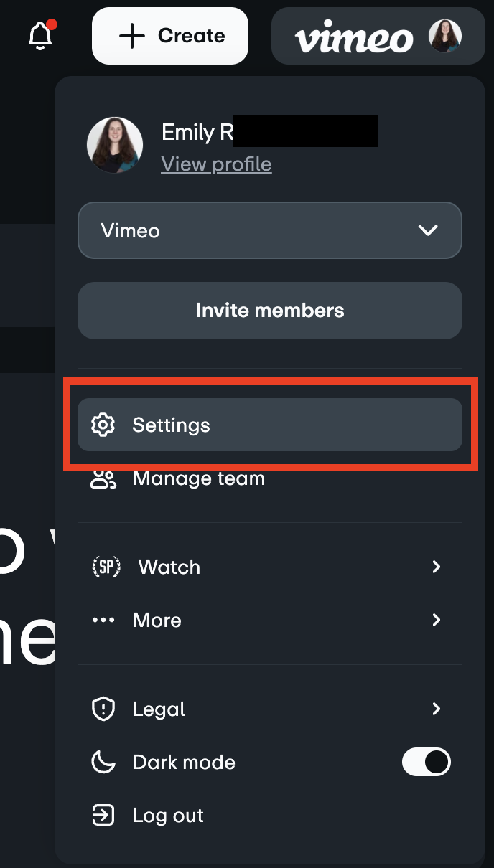Open the Settings gear icon
494x868 pixels.
(x=104, y=425)
